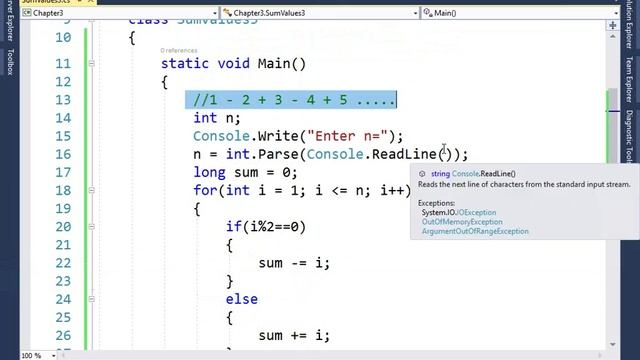Open the 100 % zoom dropdown
This screenshot has width=640, height=360.
point(53,356)
